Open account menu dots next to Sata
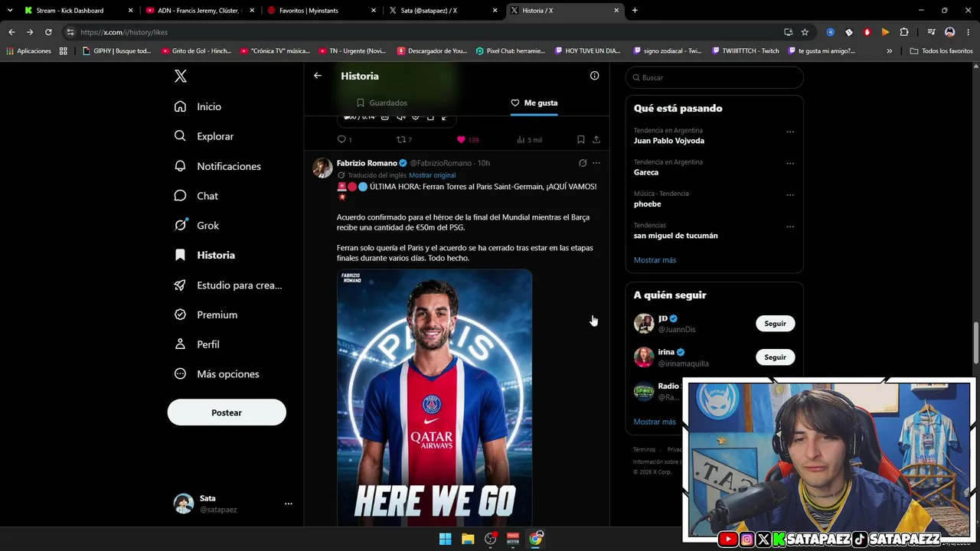Screen dimensions: 980x551 point(289,504)
